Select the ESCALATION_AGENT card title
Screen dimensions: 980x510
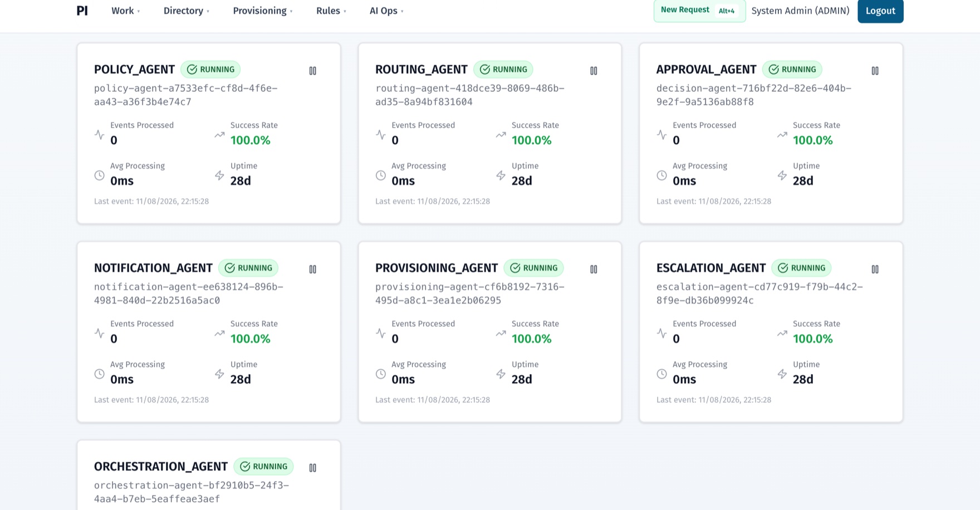711,268
